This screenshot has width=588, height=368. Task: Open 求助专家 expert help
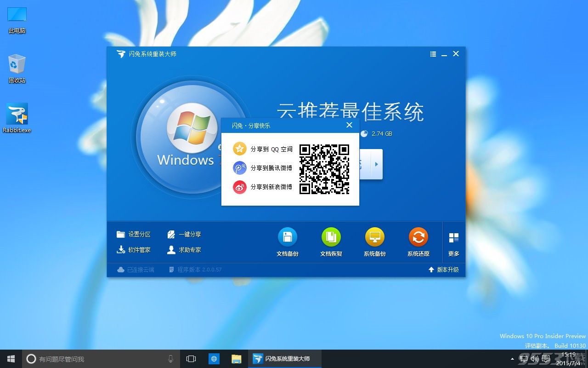point(184,250)
